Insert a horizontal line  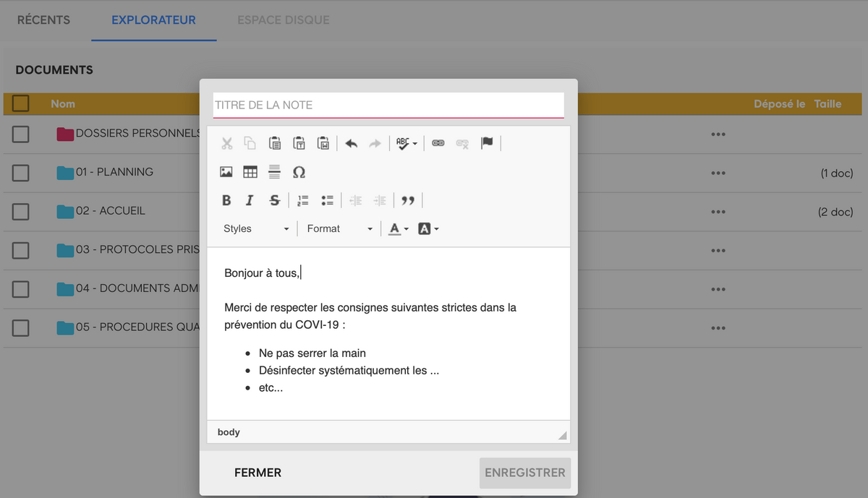(x=275, y=172)
